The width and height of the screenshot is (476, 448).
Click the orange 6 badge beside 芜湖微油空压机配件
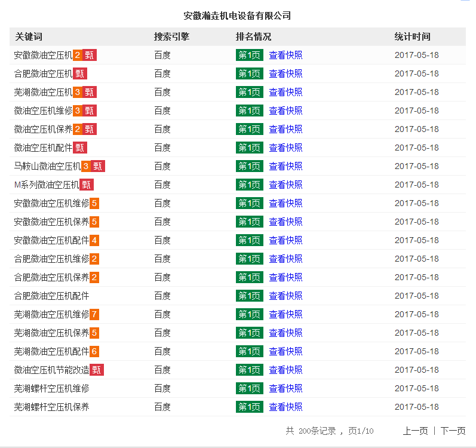coord(94,351)
